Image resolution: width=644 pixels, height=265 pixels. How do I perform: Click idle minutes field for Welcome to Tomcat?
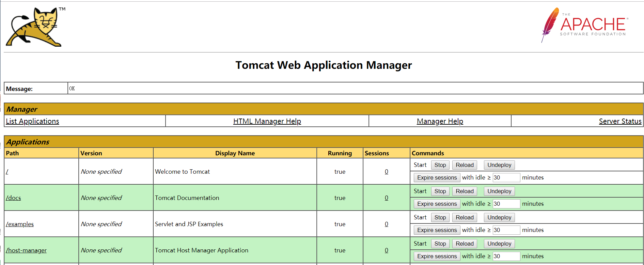point(506,177)
